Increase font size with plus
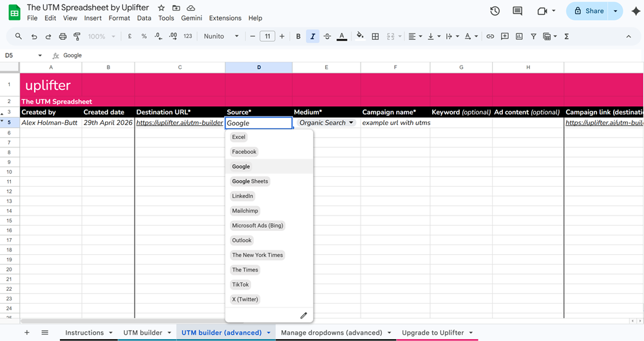 click(282, 37)
